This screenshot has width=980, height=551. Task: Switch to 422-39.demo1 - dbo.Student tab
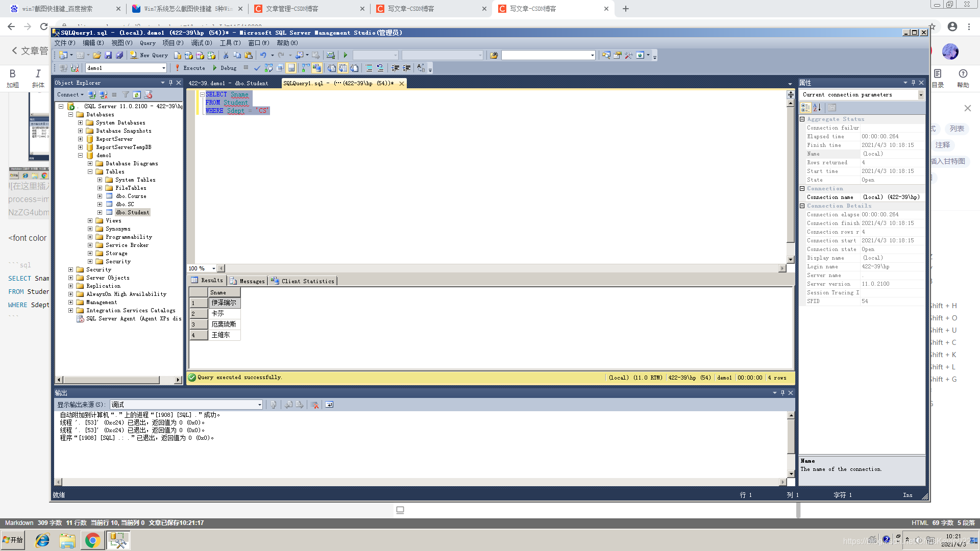coord(228,83)
